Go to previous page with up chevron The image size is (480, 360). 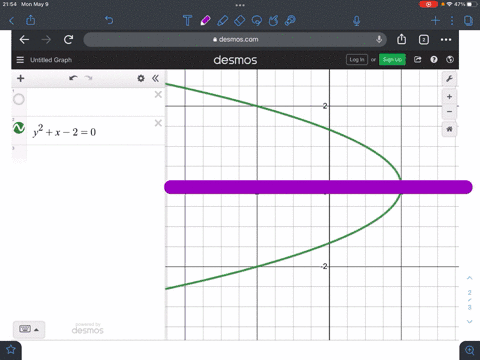tap(470, 278)
